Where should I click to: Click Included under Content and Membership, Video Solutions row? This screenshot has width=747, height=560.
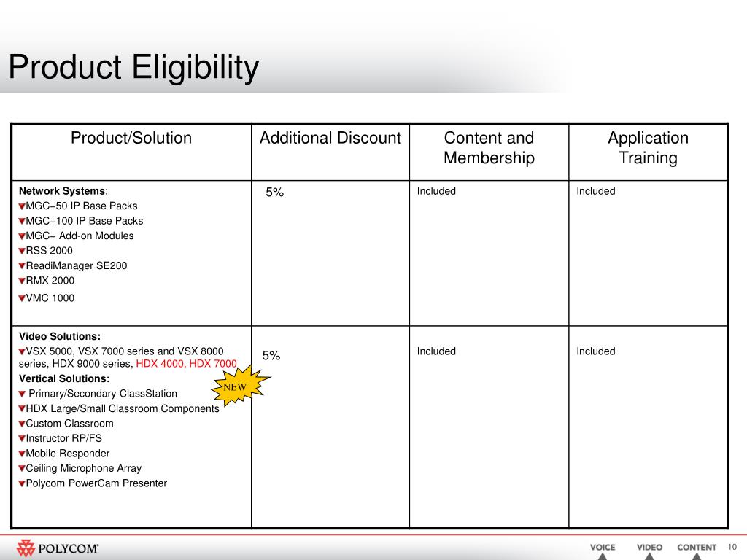[x=436, y=351]
